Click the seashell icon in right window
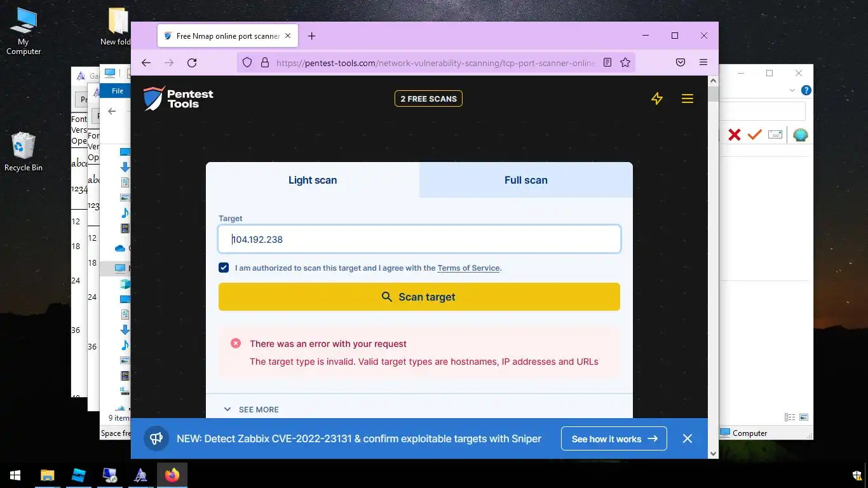Image resolution: width=868 pixels, height=488 pixels. tap(801, 134)
